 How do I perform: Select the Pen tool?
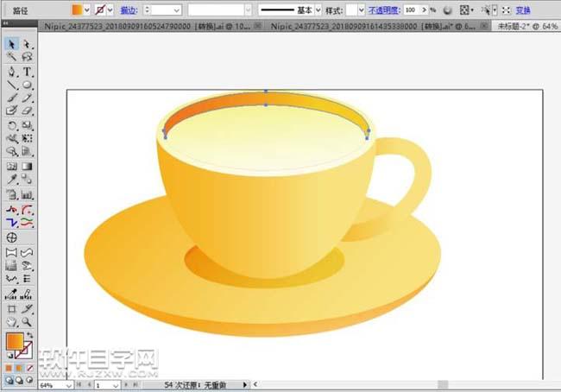pos(12,72)
